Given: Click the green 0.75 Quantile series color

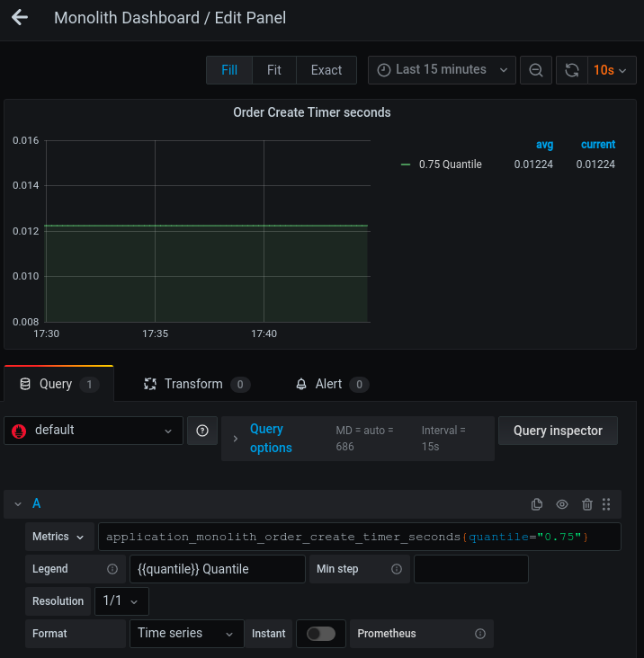Looking at the screenshot, I should pyautogui.click(x=406, y=164).
